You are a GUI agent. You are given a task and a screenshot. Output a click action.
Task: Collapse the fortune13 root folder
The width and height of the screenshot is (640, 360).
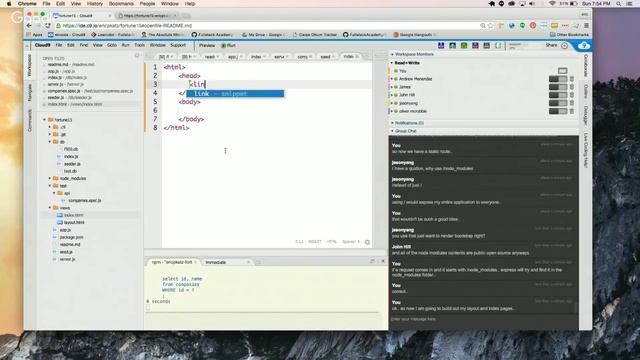pos(44,120)
